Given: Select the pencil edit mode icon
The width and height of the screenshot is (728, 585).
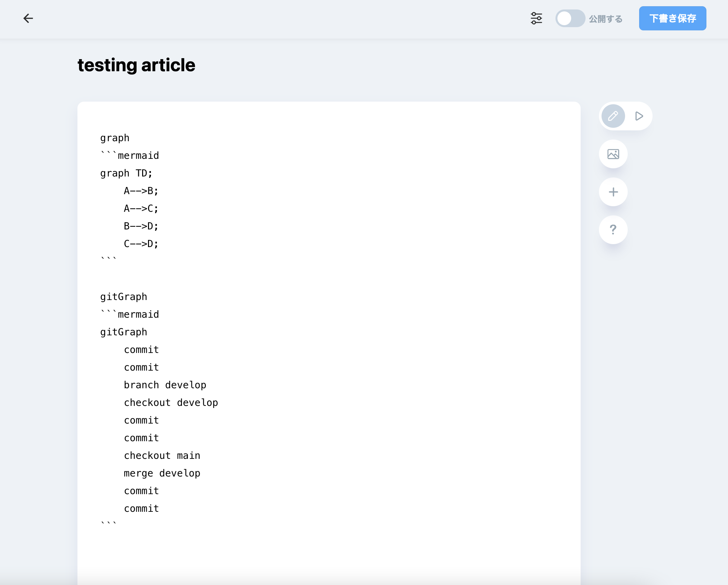Looking at the screenshot, I should pos(613,116).
